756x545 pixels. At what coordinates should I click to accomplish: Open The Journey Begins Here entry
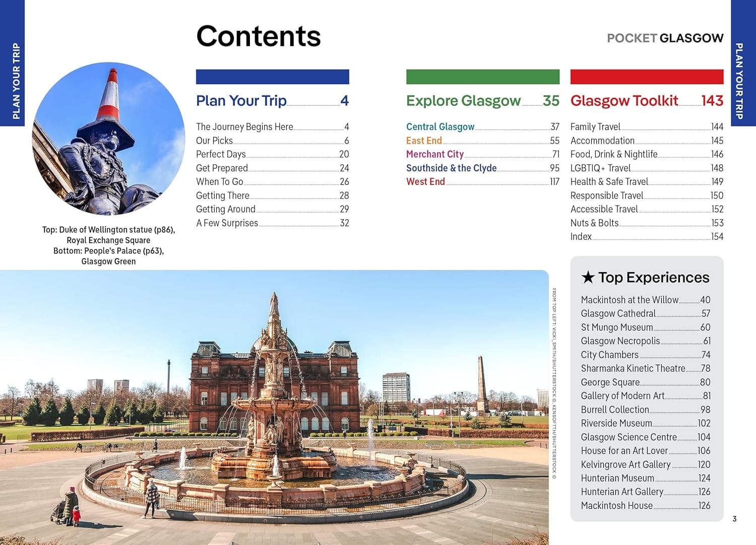point(245,127)
